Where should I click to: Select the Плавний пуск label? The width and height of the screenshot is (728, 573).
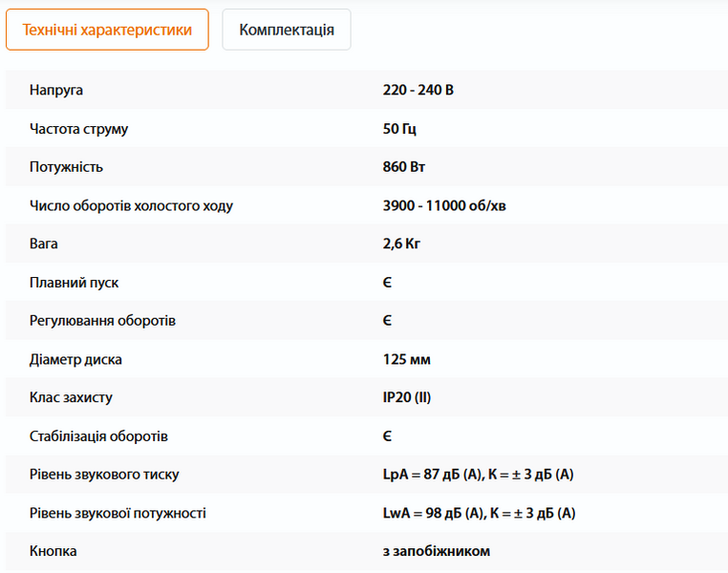(x=75, y=283)
